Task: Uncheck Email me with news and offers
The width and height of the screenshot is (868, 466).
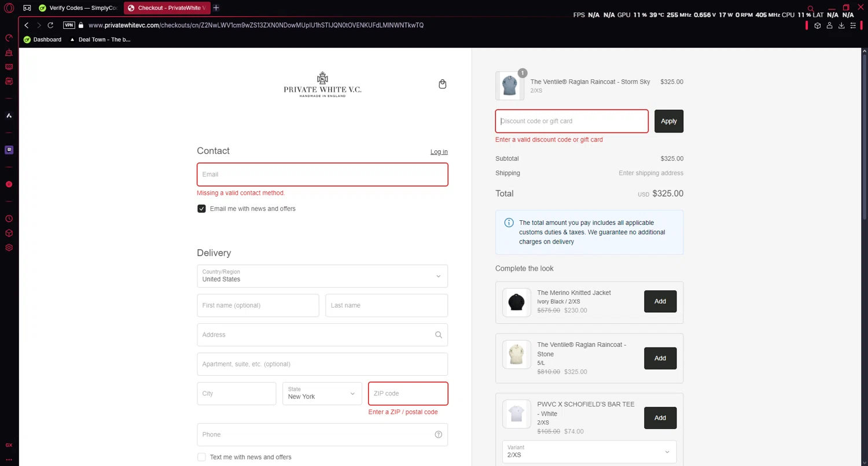Action: pyautogui.click(x=201, y=209)
